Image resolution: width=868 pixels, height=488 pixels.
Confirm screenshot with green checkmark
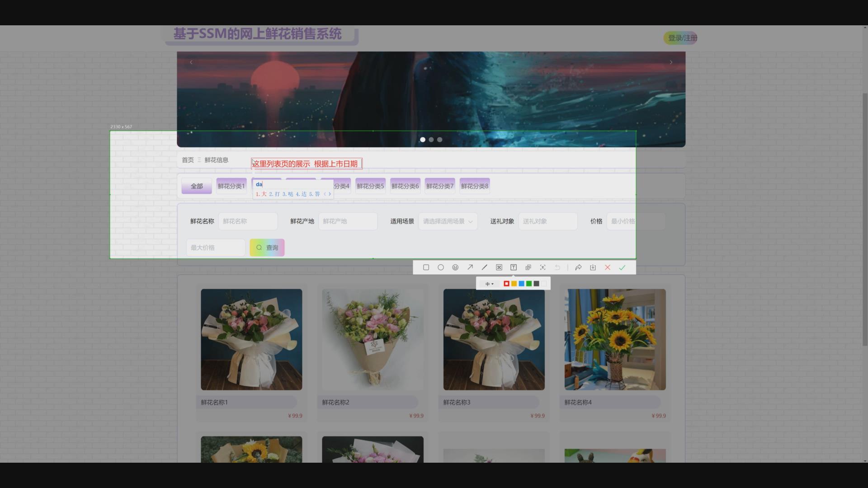[x=622, y=267]
